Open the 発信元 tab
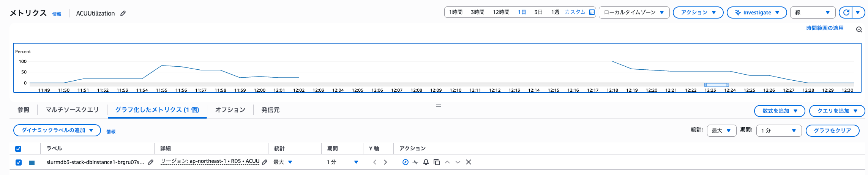This screenshot has height=175, width=868. 270,110
